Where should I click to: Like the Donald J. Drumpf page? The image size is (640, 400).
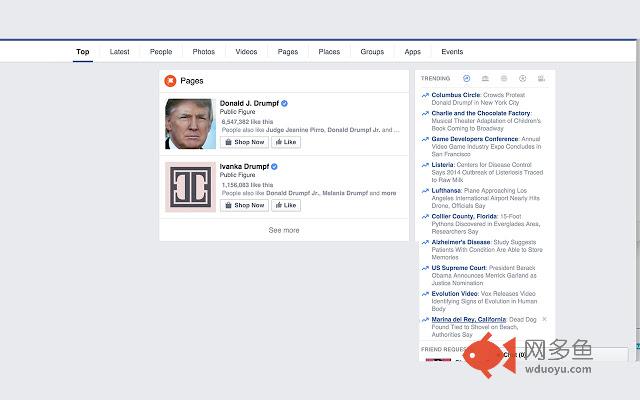286,142
